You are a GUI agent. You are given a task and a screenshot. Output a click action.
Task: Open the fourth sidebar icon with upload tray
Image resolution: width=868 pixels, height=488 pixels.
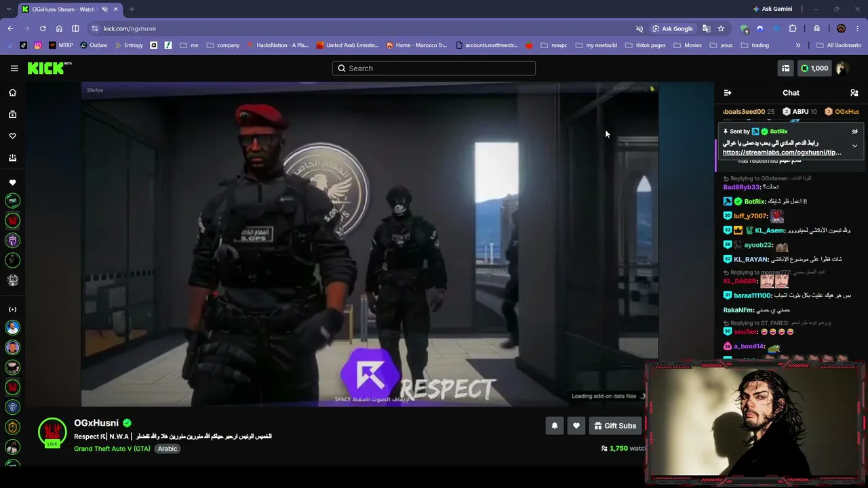pyautogui.click(x=12, y=158)
